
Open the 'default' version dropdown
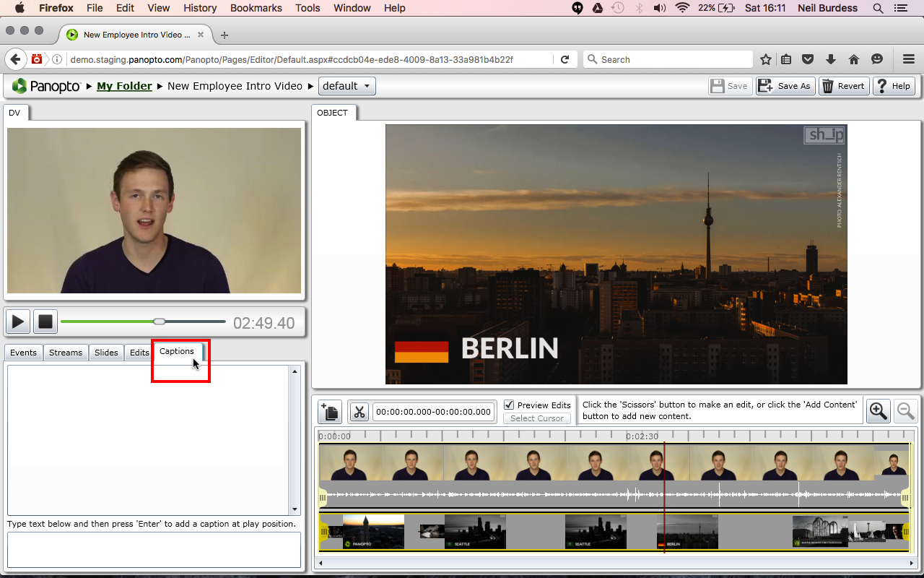point(346,86)
